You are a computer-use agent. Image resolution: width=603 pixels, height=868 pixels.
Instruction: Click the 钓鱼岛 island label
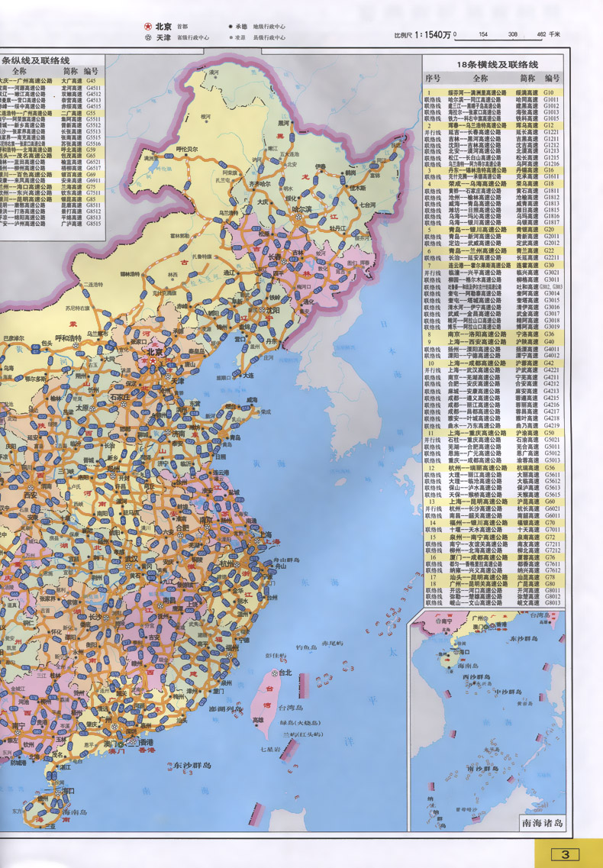tap(305, 647)
